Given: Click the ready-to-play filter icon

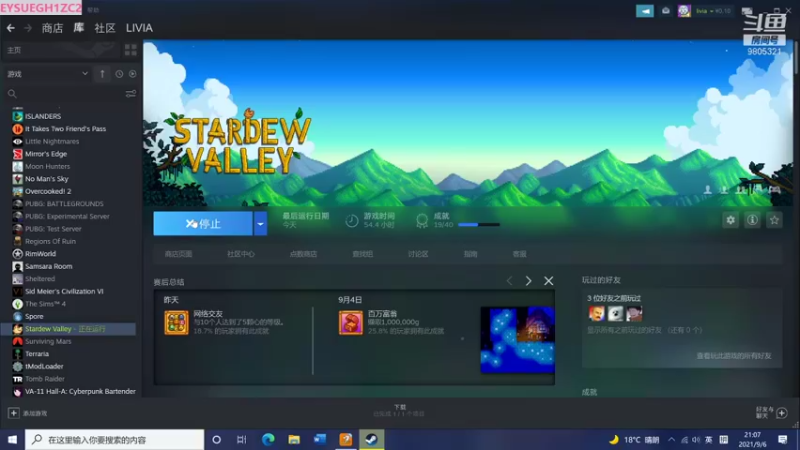Looking at the screenshot, I should 133,74.
